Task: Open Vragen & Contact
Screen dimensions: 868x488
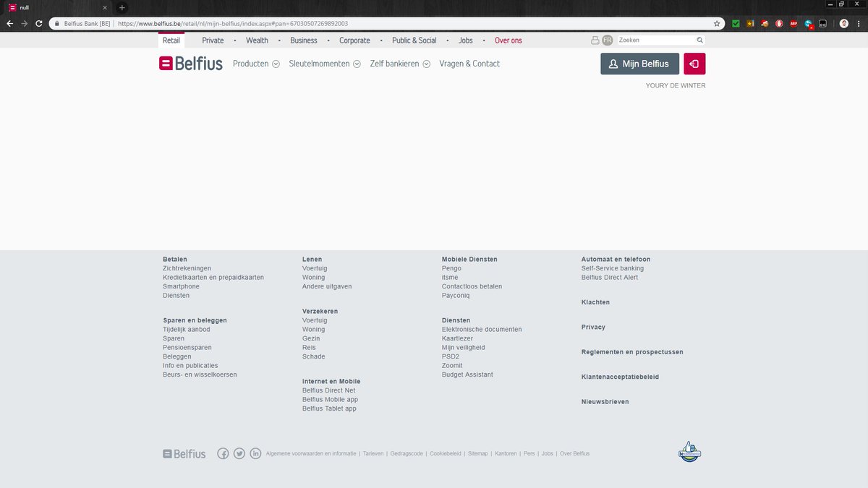Action: click(469, 64)
